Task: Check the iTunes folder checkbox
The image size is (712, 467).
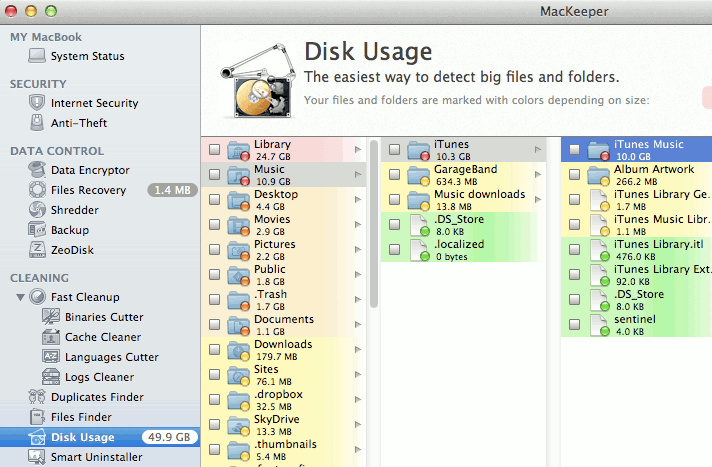Action: point(395,149)
